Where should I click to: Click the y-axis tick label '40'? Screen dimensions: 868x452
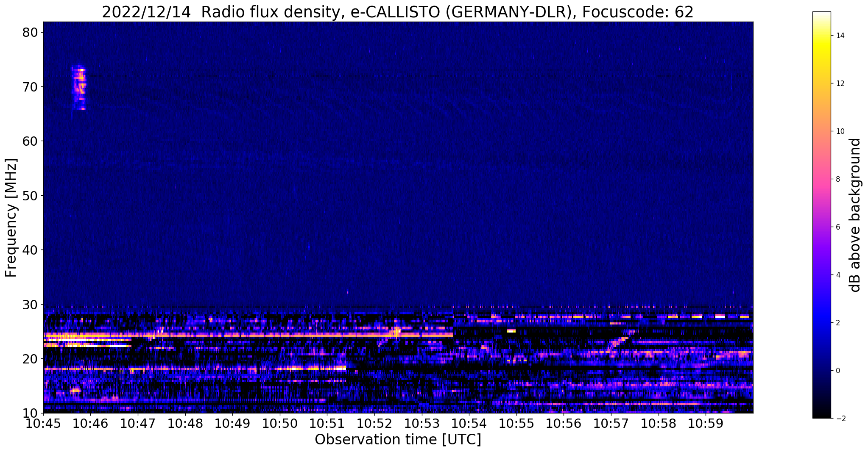31,250
